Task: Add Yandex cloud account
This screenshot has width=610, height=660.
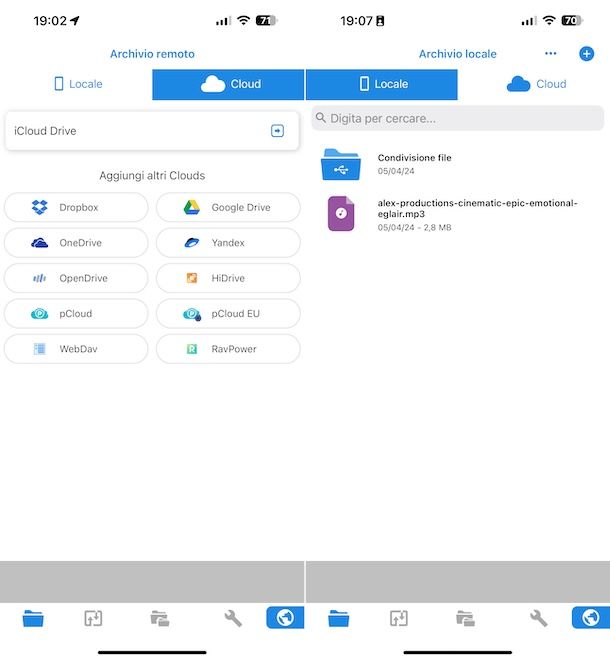Action: click(228, 243)
